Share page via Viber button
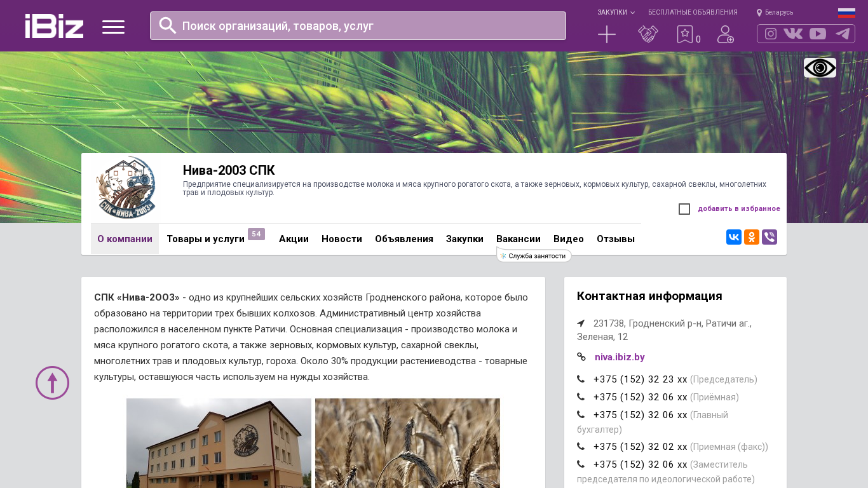The height and width of the screenshot is (488, 868). tap(770, 237)
